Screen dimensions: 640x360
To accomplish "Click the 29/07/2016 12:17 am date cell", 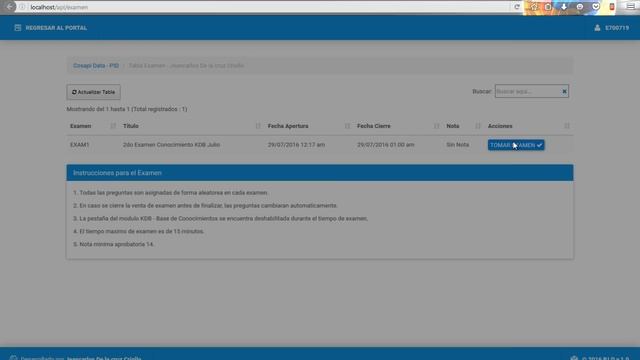I will (296, 144).
